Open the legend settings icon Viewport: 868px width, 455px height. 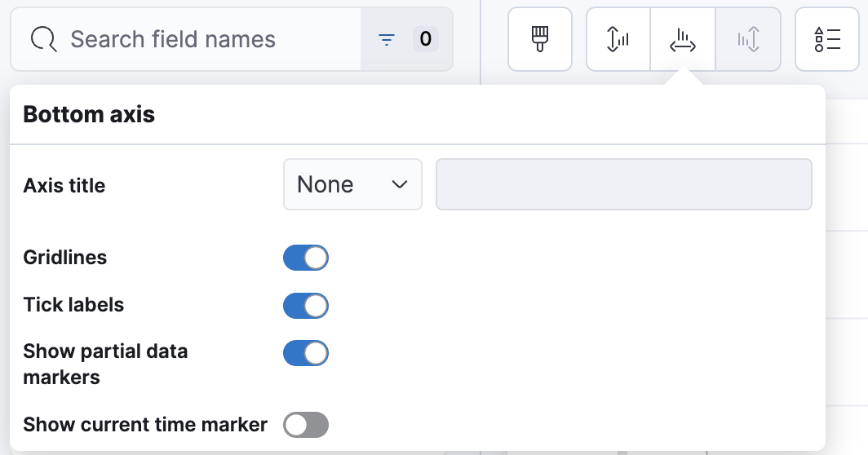[x=827, y=39]
